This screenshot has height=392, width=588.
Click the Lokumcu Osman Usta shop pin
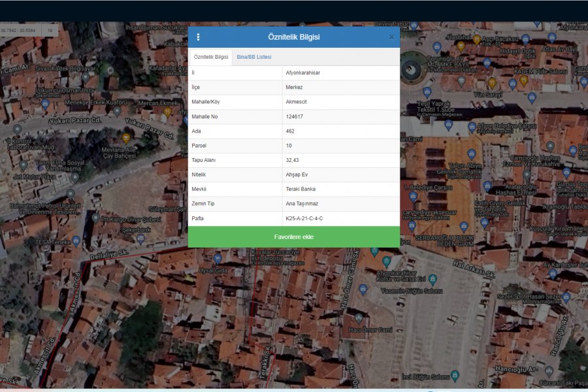click(45, 103)
